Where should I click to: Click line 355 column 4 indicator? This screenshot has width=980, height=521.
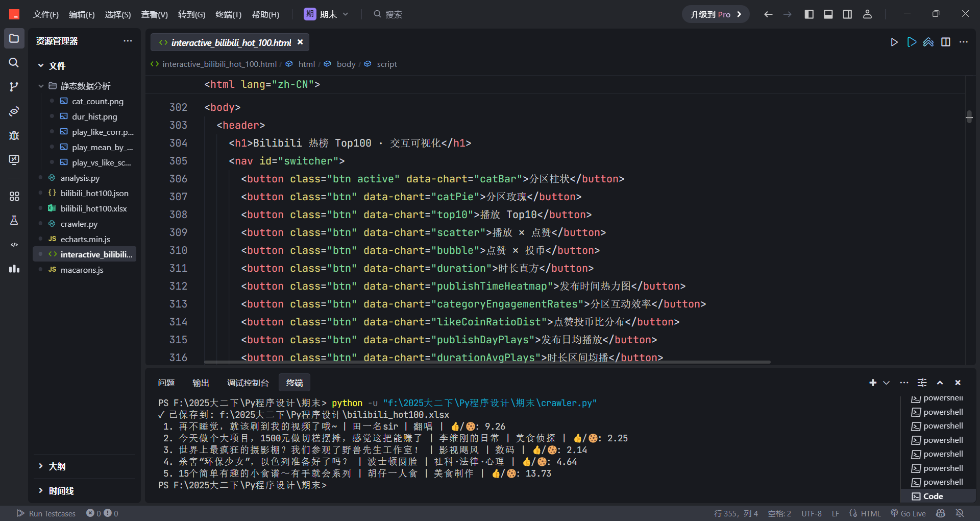(736, 513)
